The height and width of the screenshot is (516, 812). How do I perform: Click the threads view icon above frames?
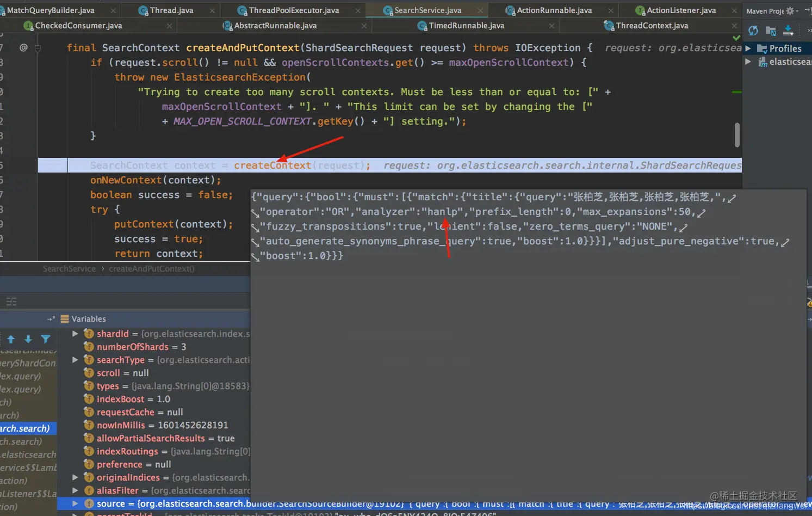tap(11, 302)
